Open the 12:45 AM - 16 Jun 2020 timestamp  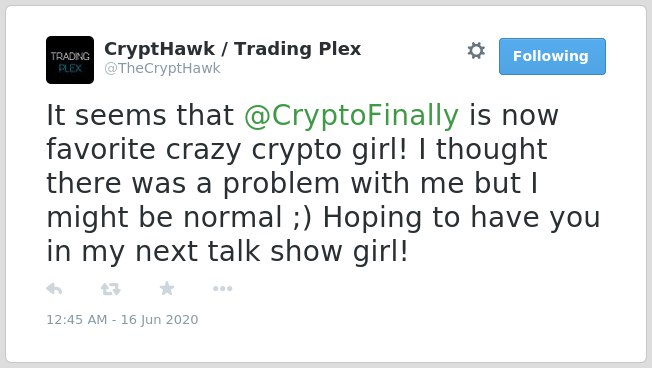point(122,320)
